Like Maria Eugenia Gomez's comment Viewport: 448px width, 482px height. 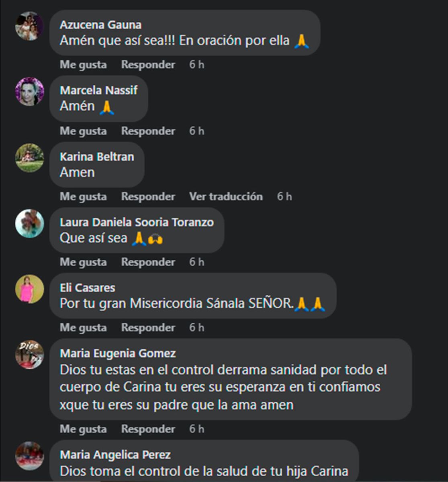click(83, 429)
